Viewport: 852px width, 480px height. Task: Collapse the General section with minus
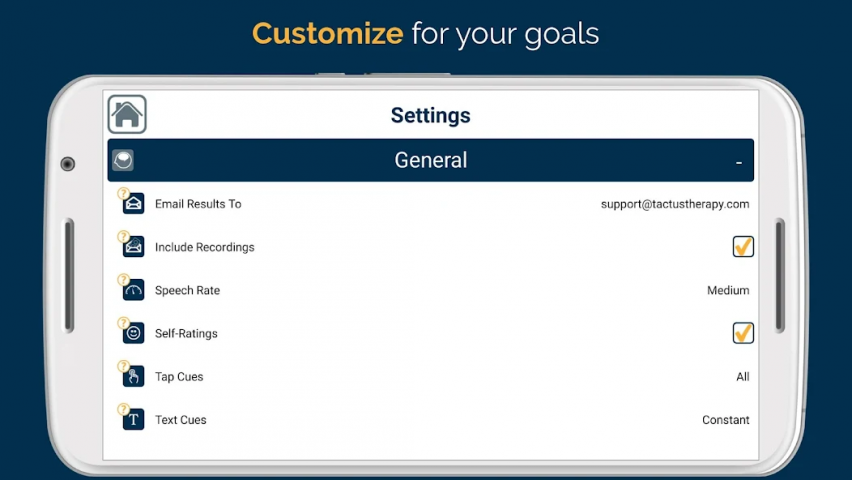pyautogui.click(x=739, y=161)
